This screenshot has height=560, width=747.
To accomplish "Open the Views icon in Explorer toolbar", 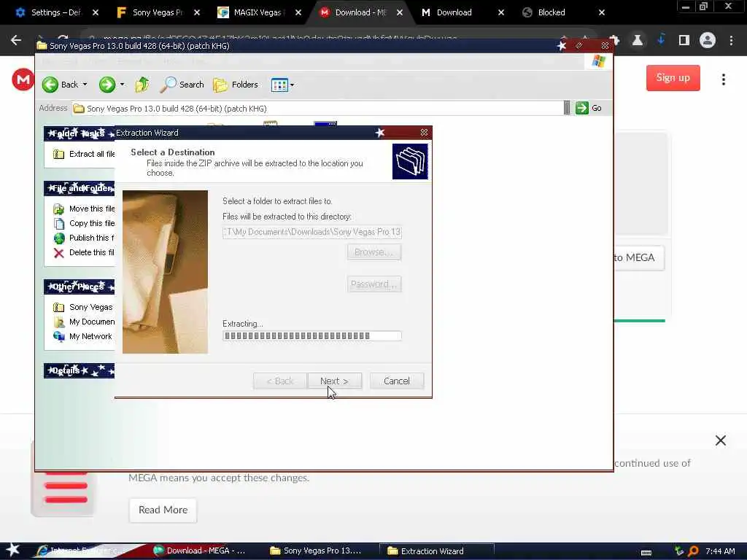I will 279,85.
